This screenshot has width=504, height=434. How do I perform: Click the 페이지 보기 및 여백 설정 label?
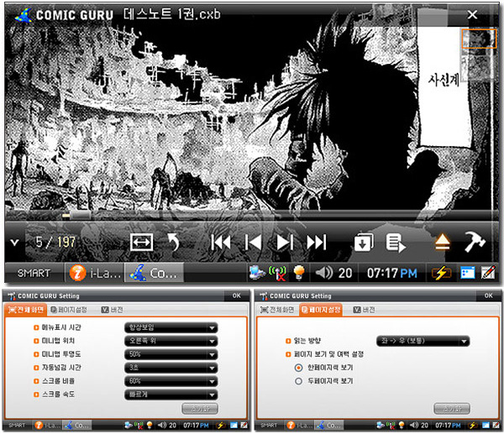[x=328, y=354]
